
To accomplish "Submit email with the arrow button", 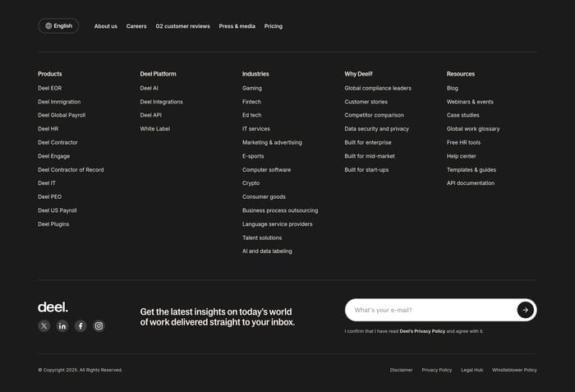I will [x=525, y=310].
